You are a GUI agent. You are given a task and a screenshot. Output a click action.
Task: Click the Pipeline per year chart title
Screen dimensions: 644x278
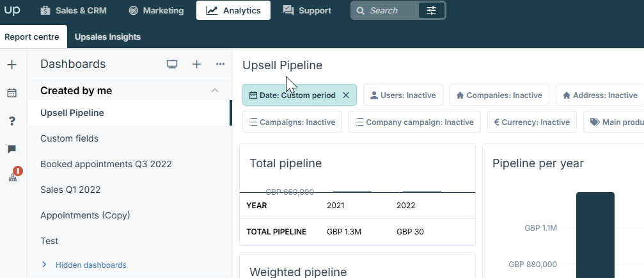point(538,163)
